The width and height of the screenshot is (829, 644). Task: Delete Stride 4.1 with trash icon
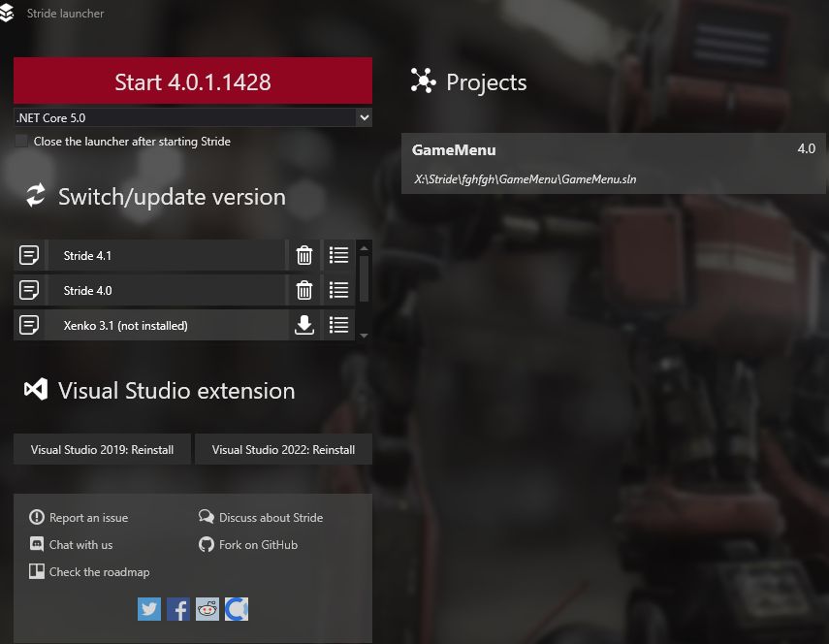click(x=304, y=255)
